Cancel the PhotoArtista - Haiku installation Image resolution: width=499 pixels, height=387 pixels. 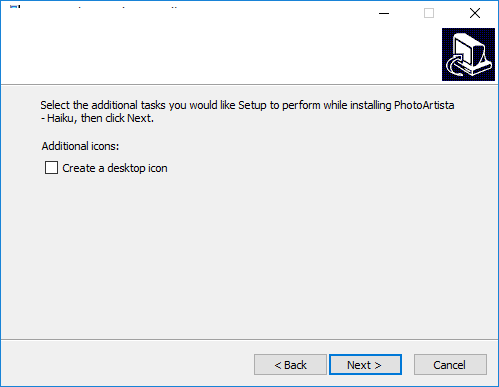[x=450, y=365]
